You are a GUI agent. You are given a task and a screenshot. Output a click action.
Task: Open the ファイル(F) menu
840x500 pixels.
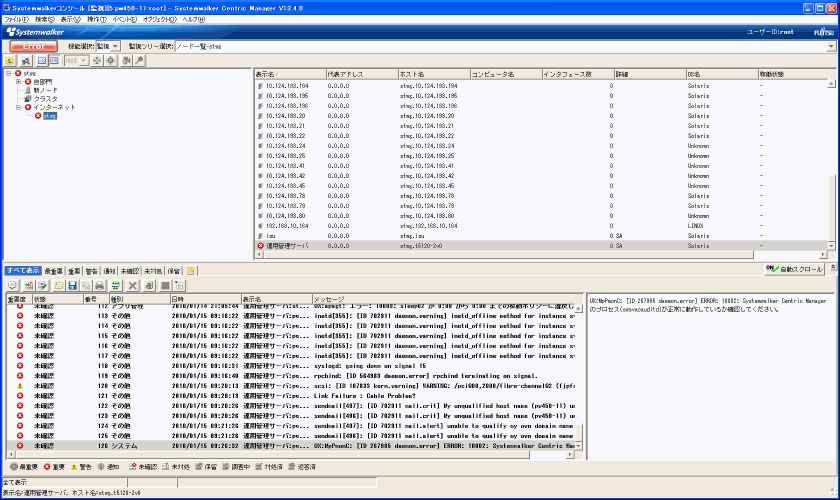17,19
